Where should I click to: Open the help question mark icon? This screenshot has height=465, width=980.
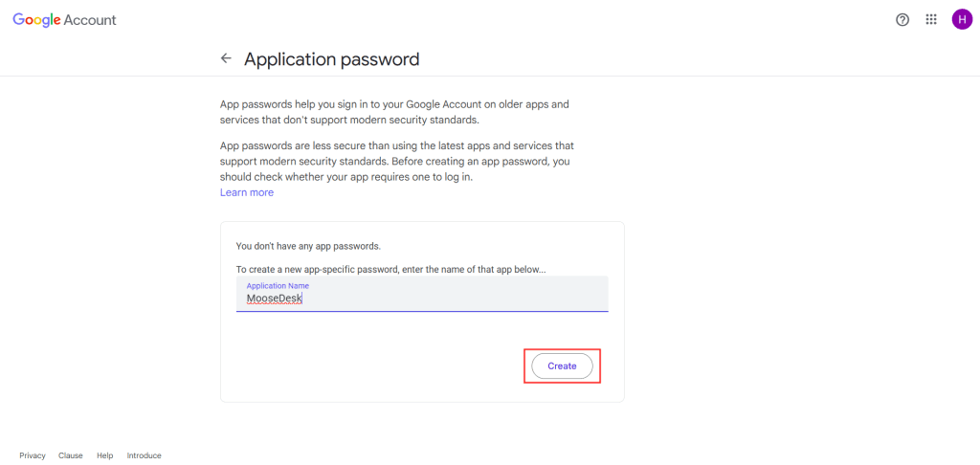tap(902, 20)
